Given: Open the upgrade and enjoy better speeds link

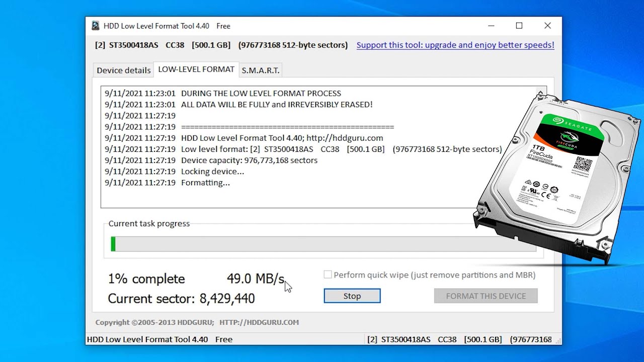Looking at the screenshot, I should click(x=455, y=45).
